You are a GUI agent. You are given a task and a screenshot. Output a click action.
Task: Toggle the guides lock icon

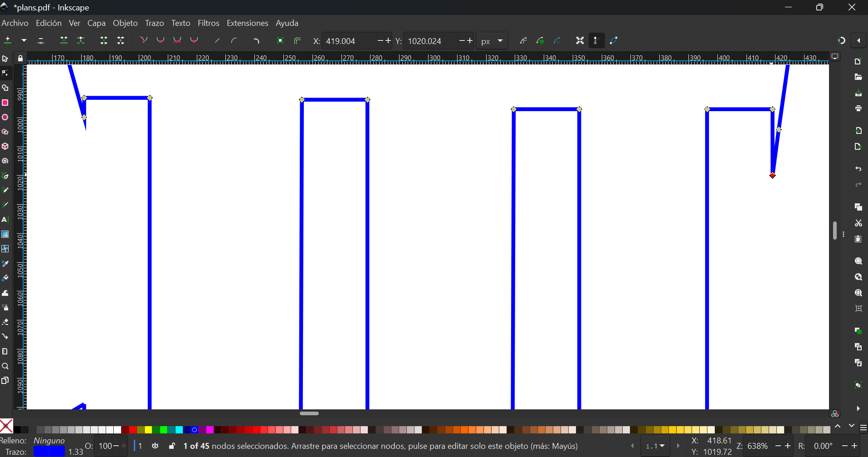[20, 58]
